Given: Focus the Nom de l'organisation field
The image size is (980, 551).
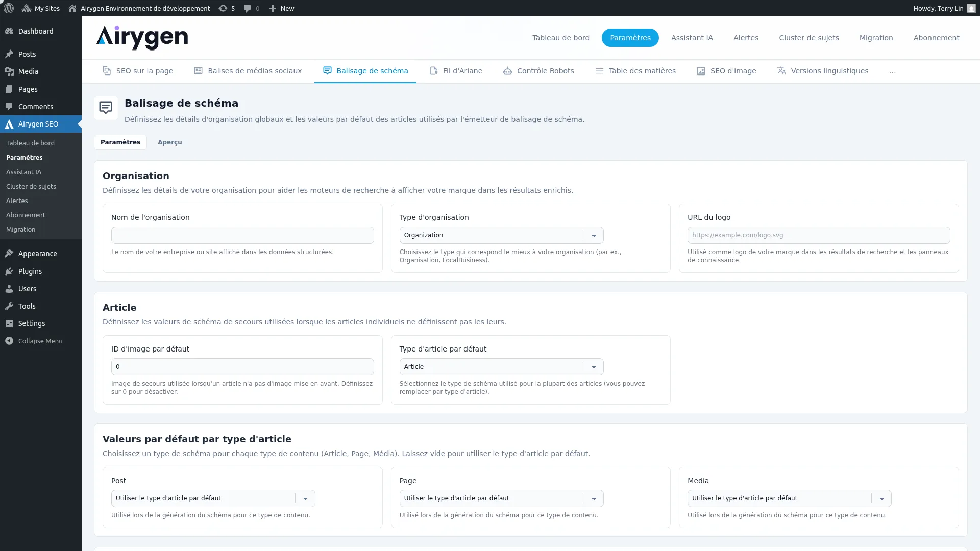Looking at the screenshot, I should 242,235.
